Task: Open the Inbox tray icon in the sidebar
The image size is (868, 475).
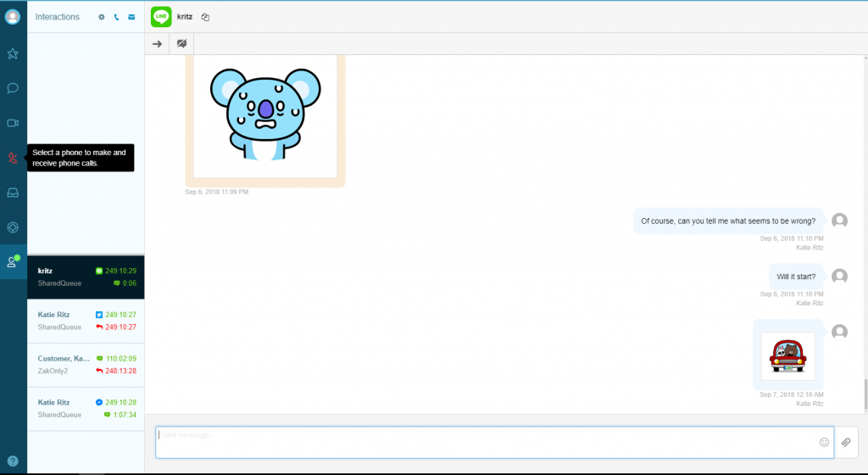Action: coord(13,193)
